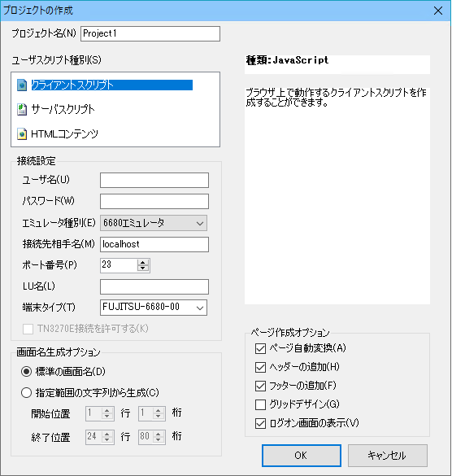Click the 接続先相手名 field with localhost
Viewport: 452px width, 476px height.
point(154,244)
